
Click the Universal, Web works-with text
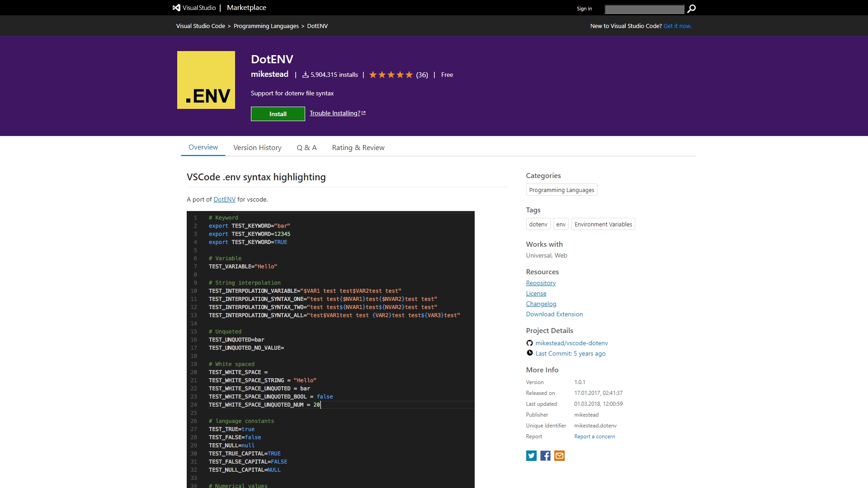pyautogui.click(x=547, y=255)
